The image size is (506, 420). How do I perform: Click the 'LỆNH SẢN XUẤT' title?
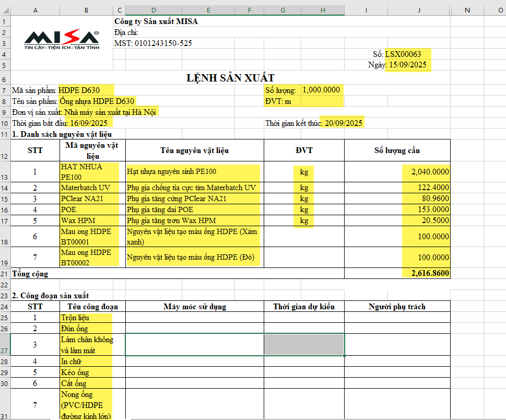pos(230,78)
